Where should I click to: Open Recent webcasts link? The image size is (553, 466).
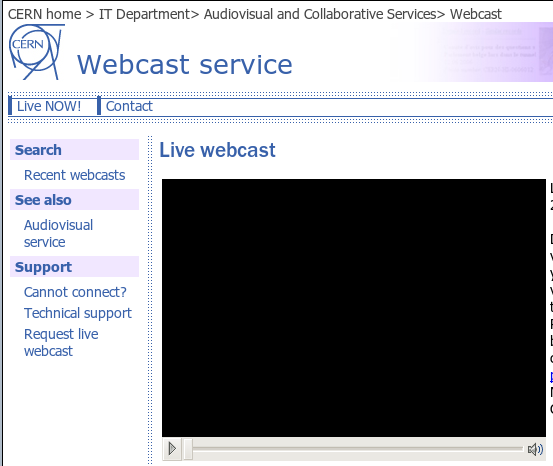pos(74,175)
